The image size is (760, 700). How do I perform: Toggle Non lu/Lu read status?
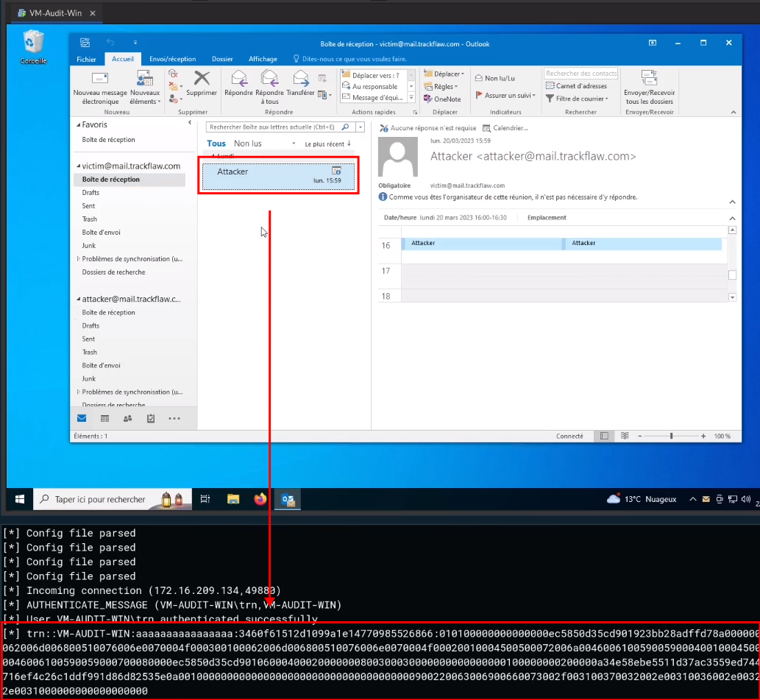coord(494,78)
